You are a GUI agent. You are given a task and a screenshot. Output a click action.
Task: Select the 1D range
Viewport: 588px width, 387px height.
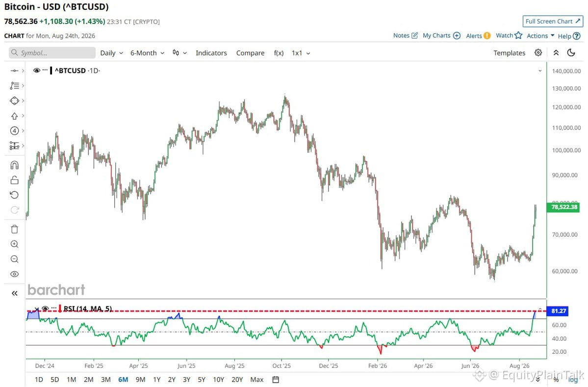coord(39,380)
